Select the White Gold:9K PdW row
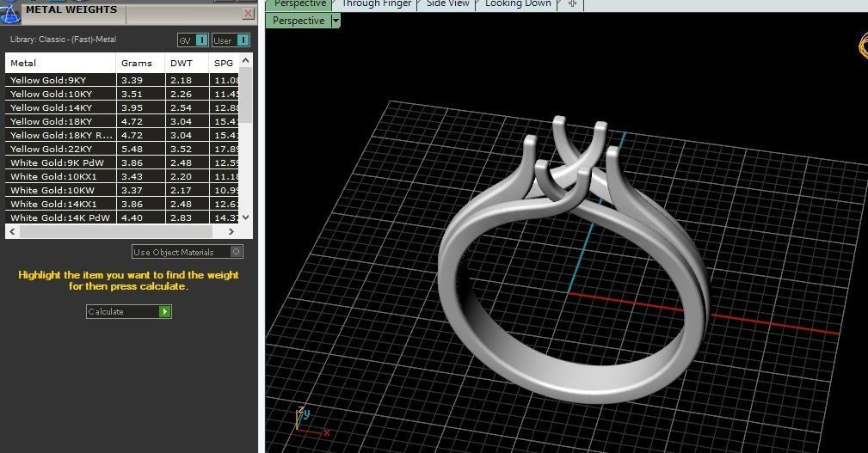This screenshot has width=868, height=453. click(x=122, y=163)
